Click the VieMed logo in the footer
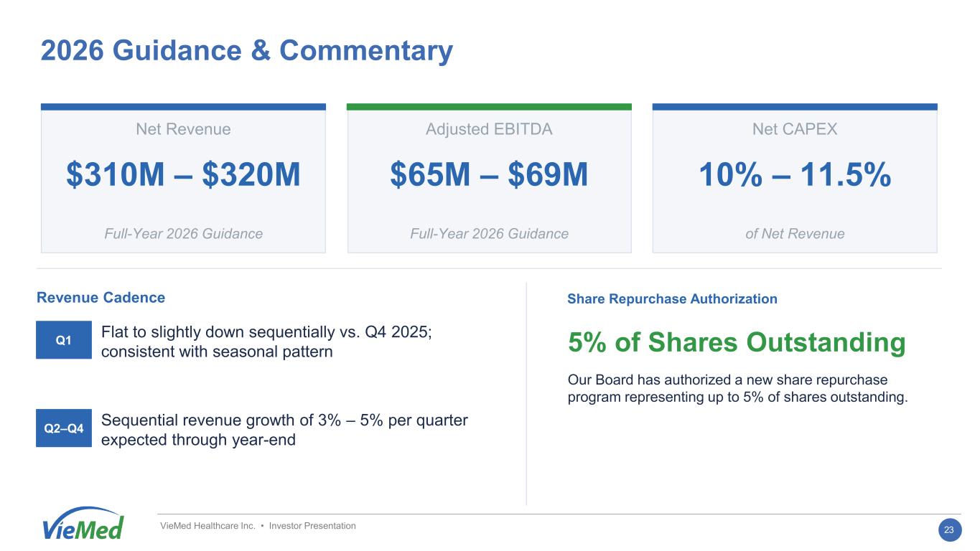 click(83, 524)
